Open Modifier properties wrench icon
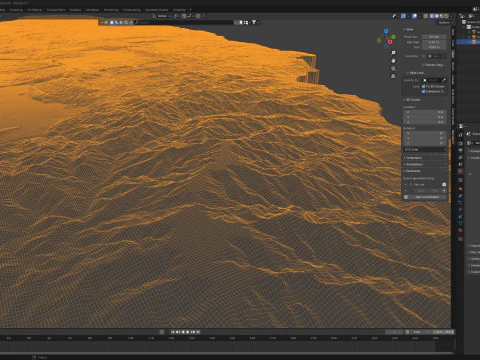 click(460, 196)
